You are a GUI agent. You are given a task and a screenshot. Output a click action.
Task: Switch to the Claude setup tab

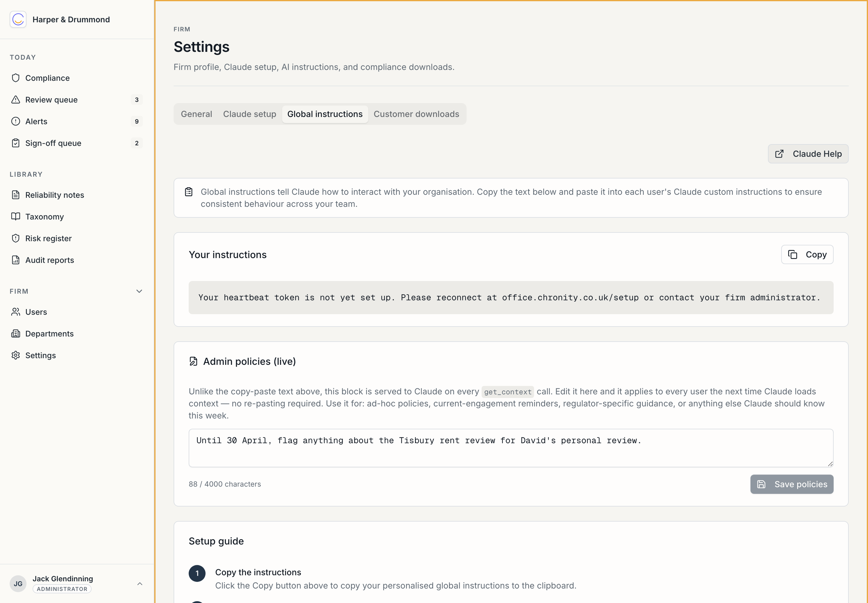249,114
